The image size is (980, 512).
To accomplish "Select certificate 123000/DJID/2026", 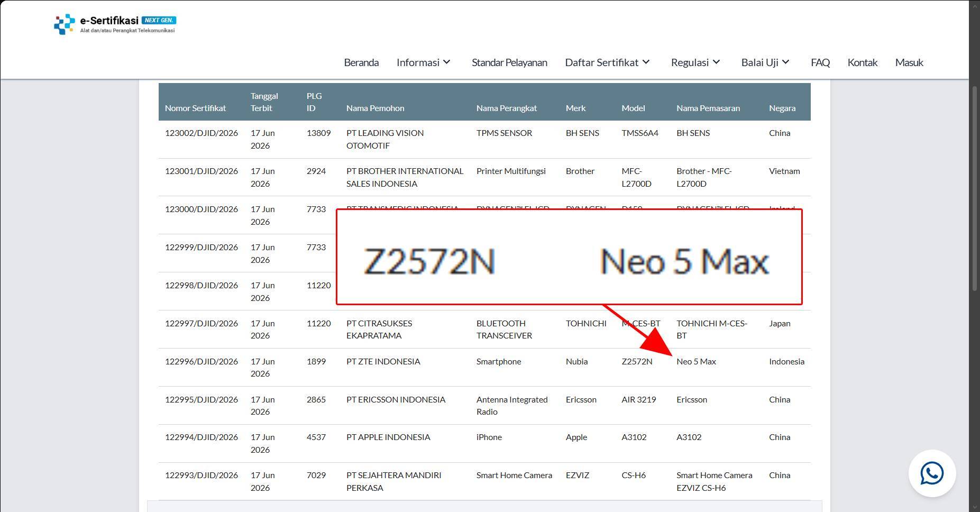I will click(x=202, y=209).
